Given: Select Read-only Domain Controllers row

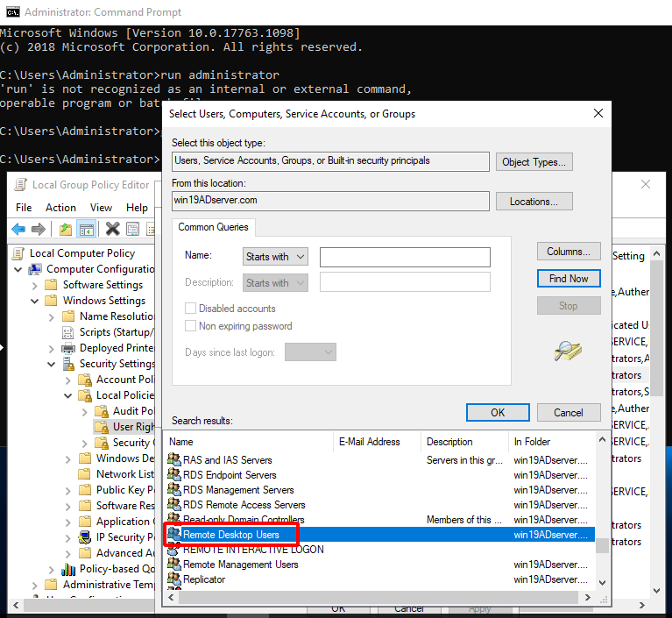Looking at the screenshot, I should [x=379, y=519].
